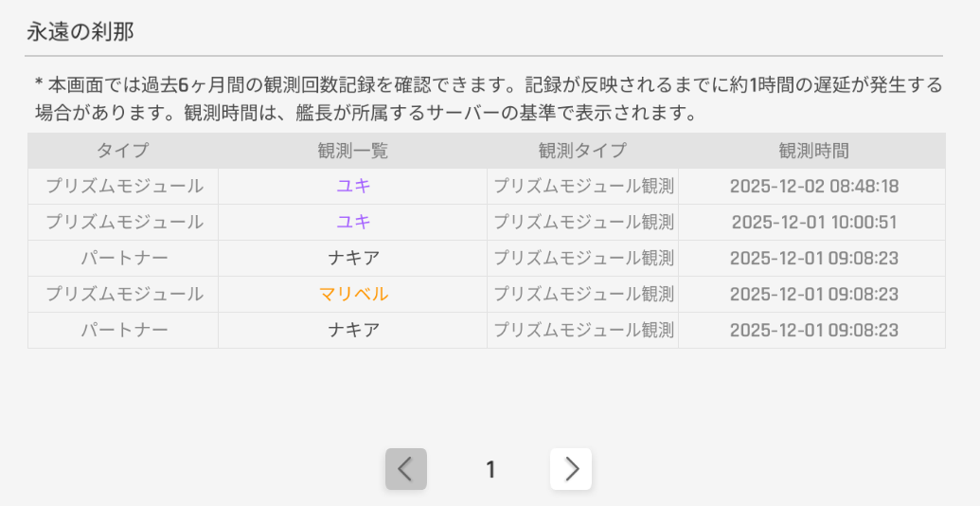Click the 観測時間 column header
Viewport: 980px width, 506px height.
pos(813,151)
